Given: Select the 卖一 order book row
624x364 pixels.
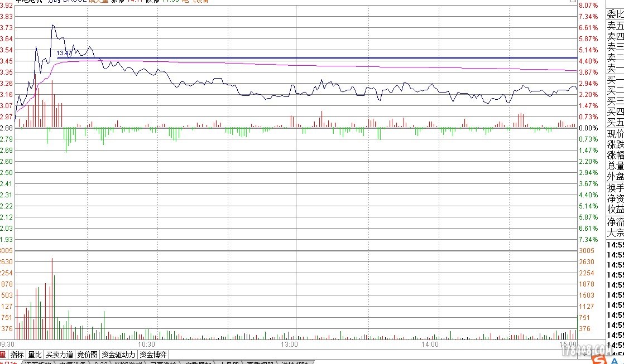Looking at the screenshot, I should (615, 69).
